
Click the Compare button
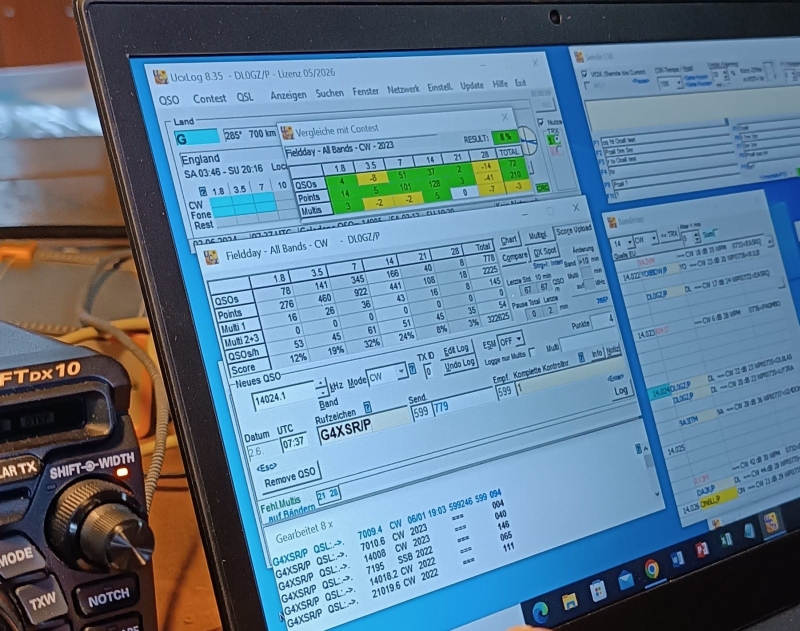click(514, 258)
